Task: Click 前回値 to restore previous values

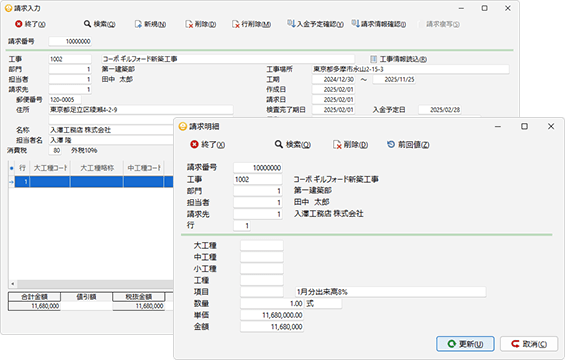Action: point(408,145)
